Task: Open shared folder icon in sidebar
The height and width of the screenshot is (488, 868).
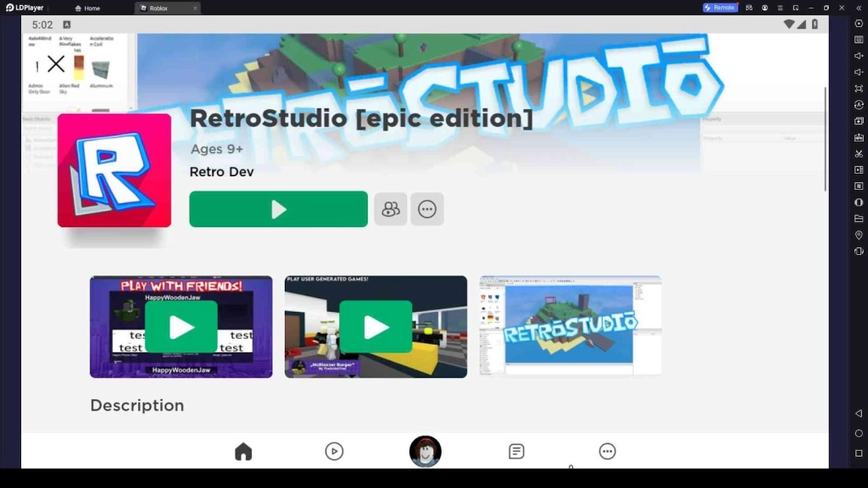Action: (859, 219)
